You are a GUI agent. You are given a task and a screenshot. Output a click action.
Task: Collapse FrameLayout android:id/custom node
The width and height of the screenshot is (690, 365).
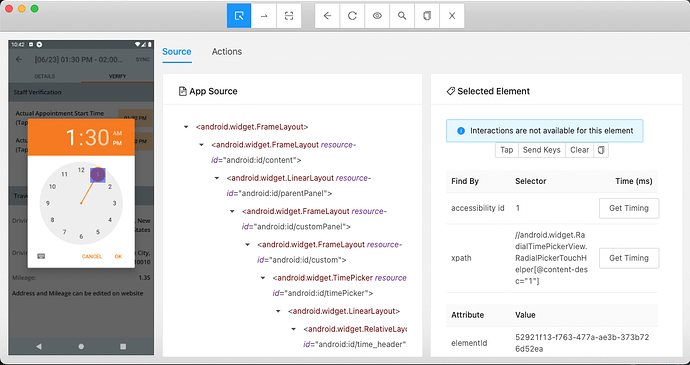pyautogui.click(x=248, y=245)
